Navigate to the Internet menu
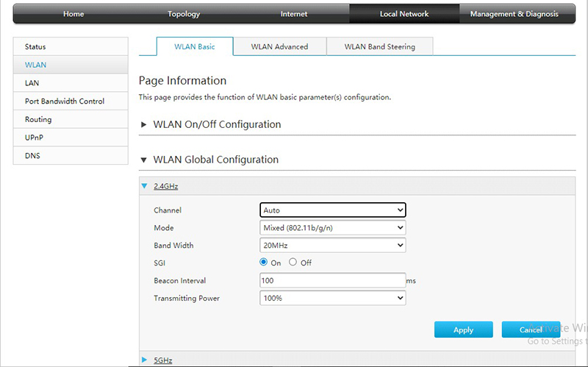This screenshot has height=367, width=588. pyautogui.click(x=294, y=14)
